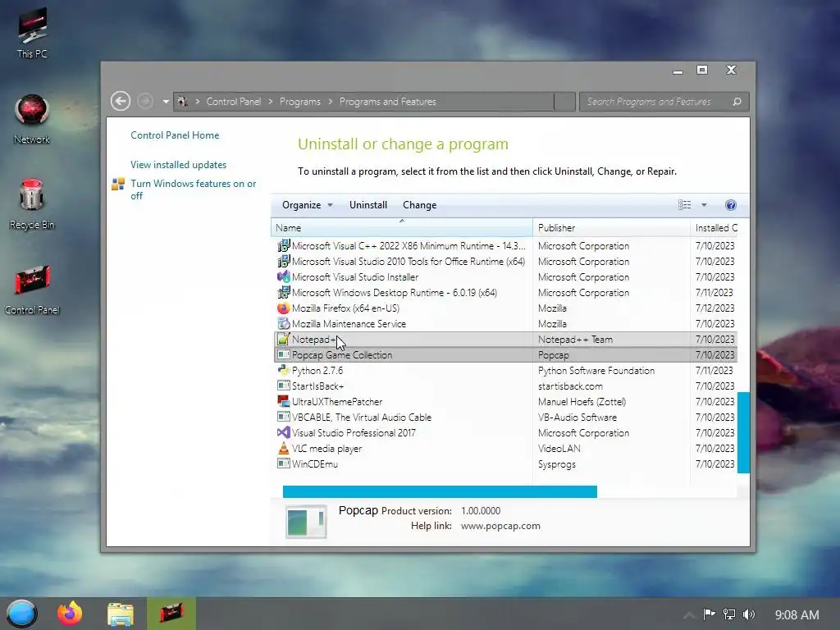Click the Python 2.7.6 icon
This screenshot has height=630, width=840.
(283, 370)
